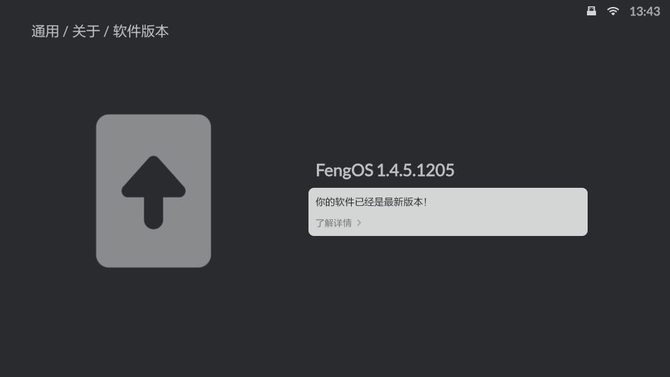Click the FengOS 1.4.5.1205 version title
The width and height of the screenshot is (670, 377).
(385, 170)
